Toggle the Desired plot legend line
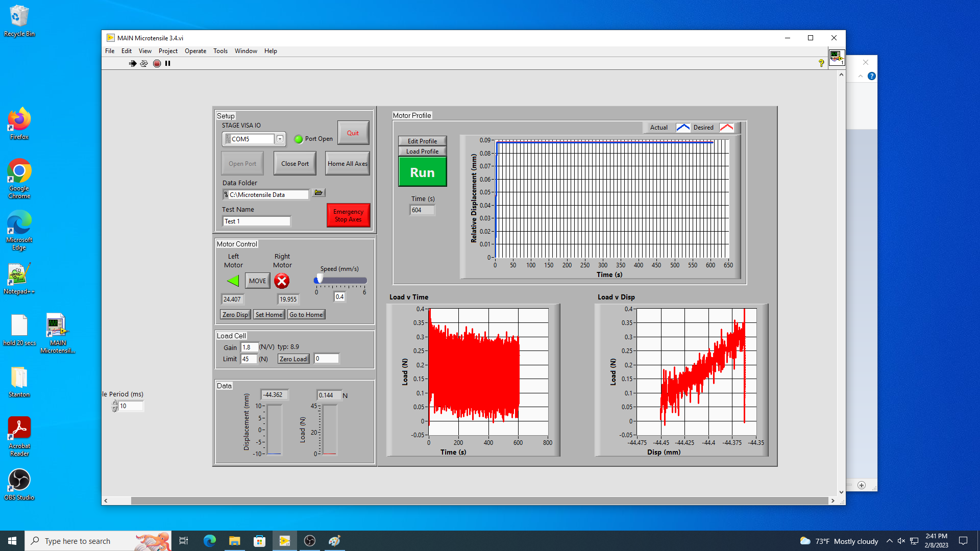 [x=726, y=128]
